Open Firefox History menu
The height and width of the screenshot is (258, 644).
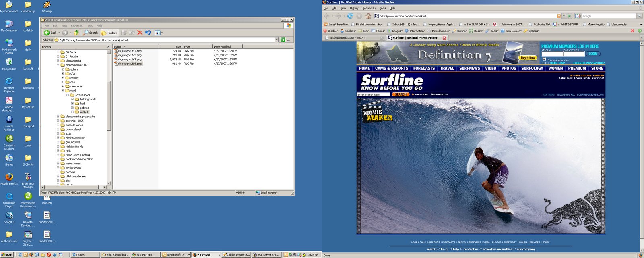(x=354, y=8)
